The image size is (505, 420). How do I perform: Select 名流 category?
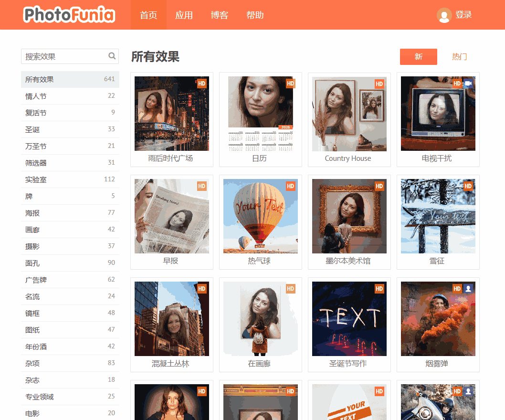click(70, 297)
